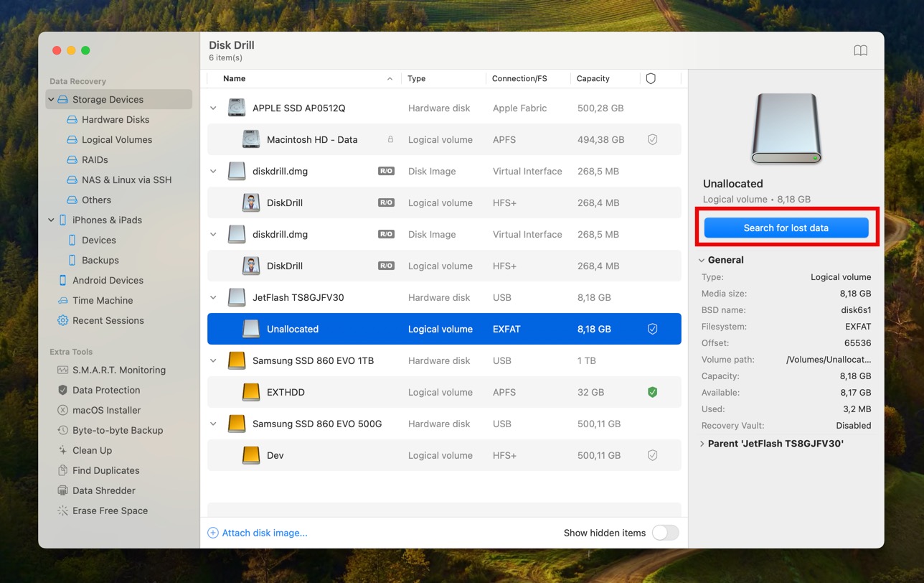This screenshot has width=924, height=583.
Task: Open macOS Installer tool icon
Action: (x=62, y=410)
